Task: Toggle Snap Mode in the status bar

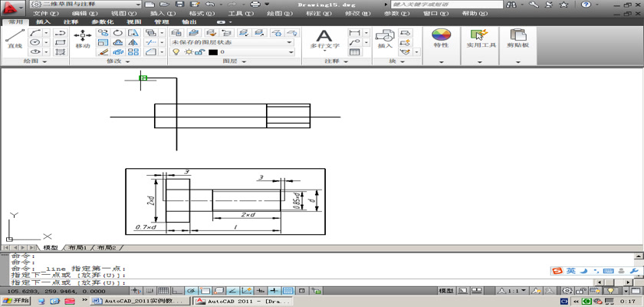Action: (x=150, y=291)
